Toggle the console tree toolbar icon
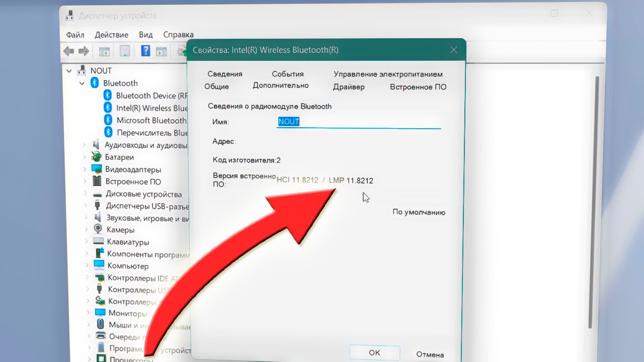Screen dimensions: 644x362 point(104,51)
